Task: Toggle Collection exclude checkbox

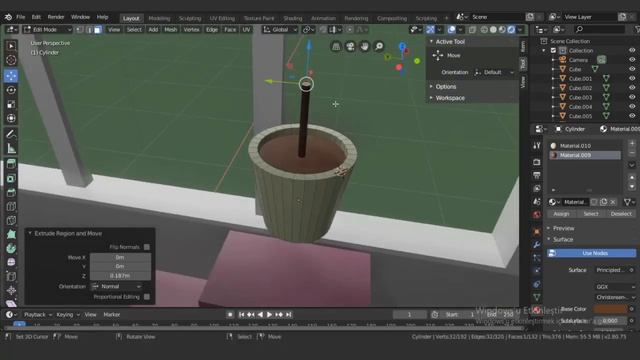Action: point(553,50)
